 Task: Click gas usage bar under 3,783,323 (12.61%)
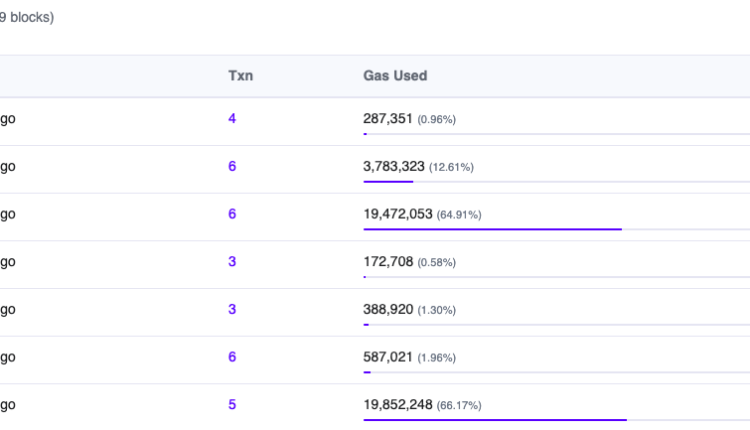556,181
